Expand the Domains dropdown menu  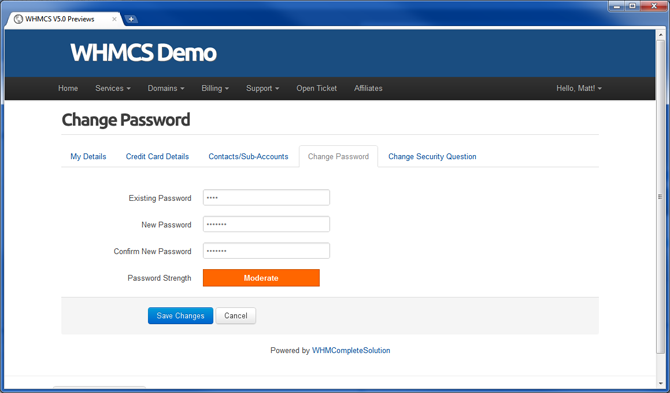tap(166, 88)
